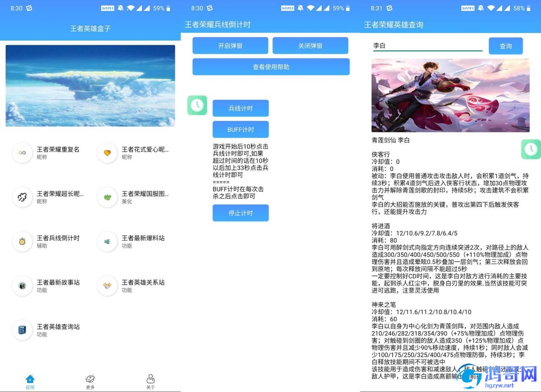Viewport: 541px width, 392px height.
Task: Open the 王者英雄查询站 book icon
Action: point(22,330)
